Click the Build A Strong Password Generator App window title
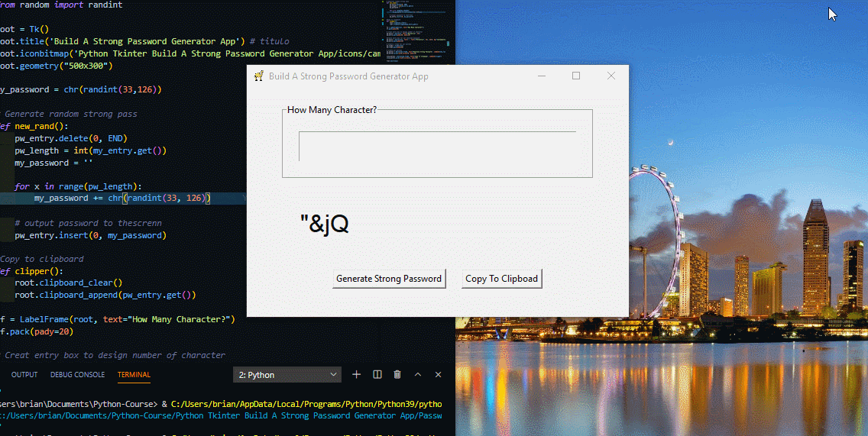 [x=348, y=76]
